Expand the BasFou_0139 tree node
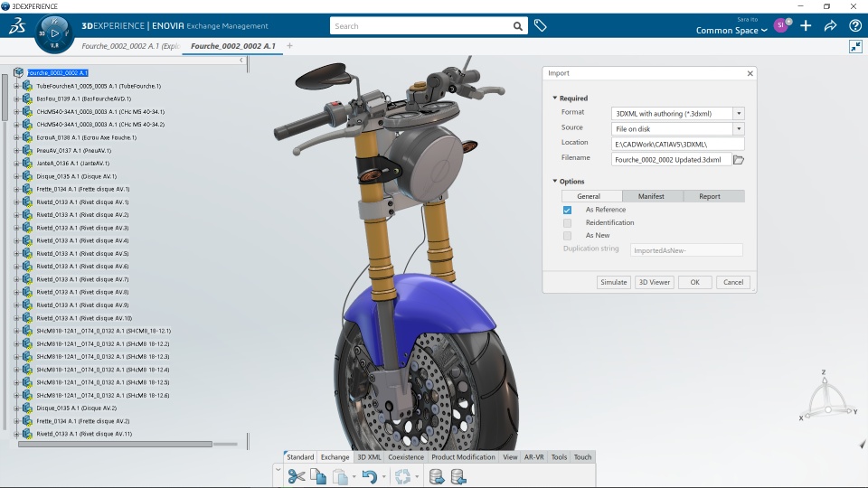The width and height of the screenshot is (868, 488). pos(16,99)
